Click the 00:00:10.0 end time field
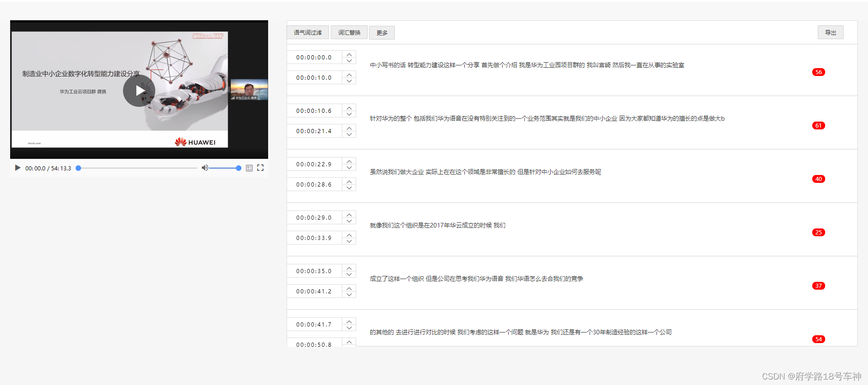 tap(314, 77)
